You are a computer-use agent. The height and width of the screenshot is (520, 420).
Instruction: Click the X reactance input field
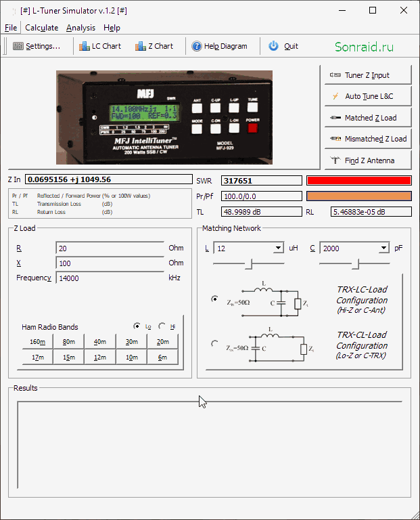click(110, 263)
